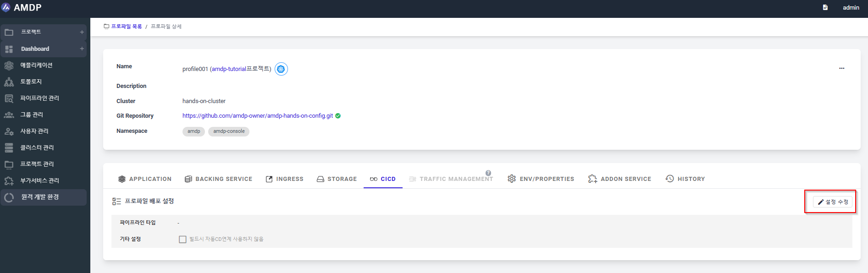This screenshot has width=868, height=273.
Task: Open the GitHub config repository link
Action: point(258,116)
